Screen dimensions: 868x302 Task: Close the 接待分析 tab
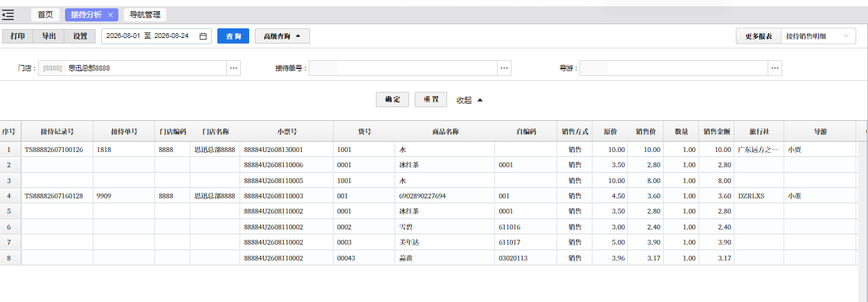111,15
